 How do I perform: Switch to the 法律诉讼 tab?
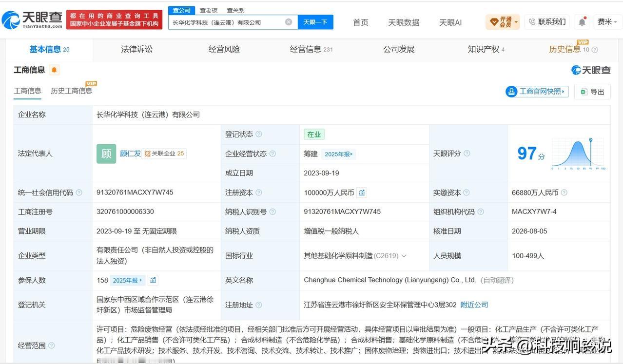pos(136,49)
